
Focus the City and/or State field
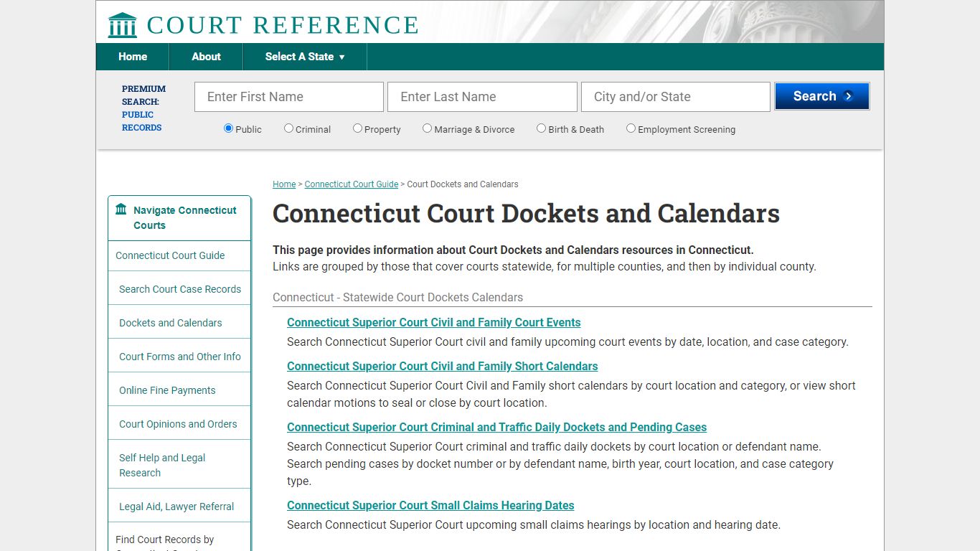point(676,97)
